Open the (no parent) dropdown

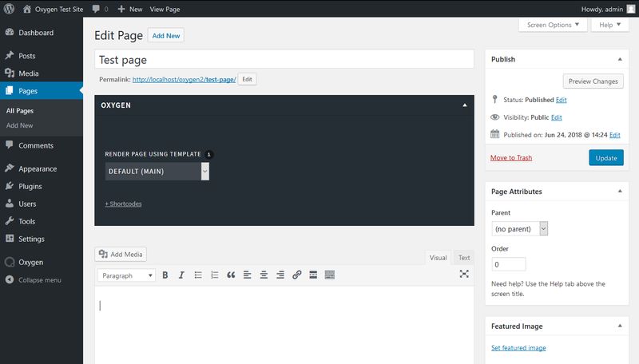520,229
